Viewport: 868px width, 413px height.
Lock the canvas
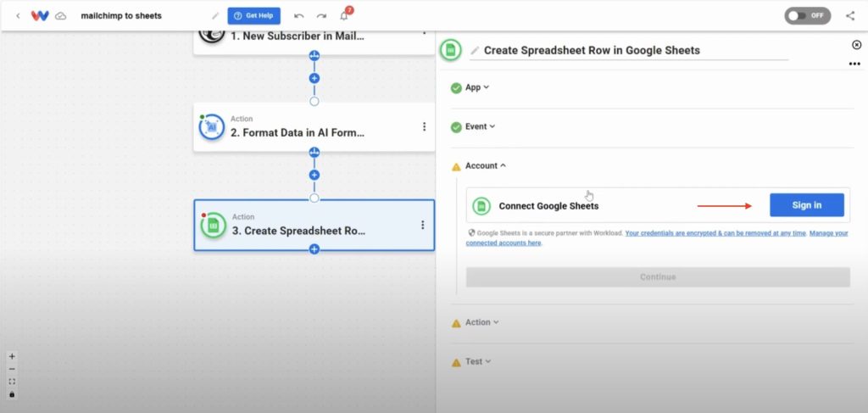coord(12,394)
